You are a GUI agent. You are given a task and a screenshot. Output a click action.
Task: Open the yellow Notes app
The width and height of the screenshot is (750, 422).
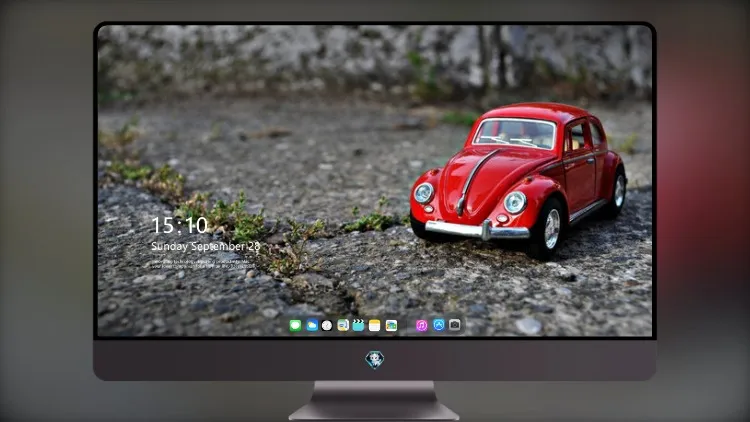[x=375, y=325]
